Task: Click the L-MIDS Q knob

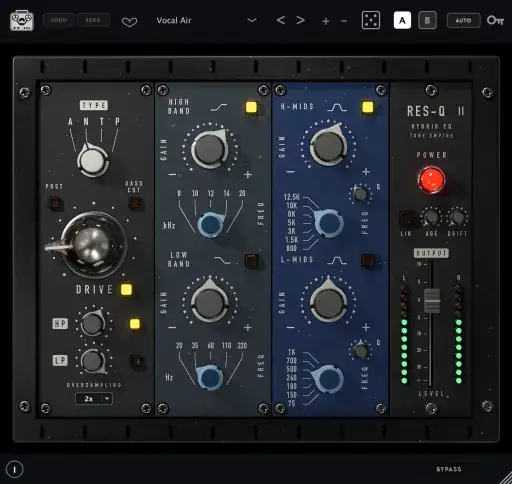Action: point(360,350)
